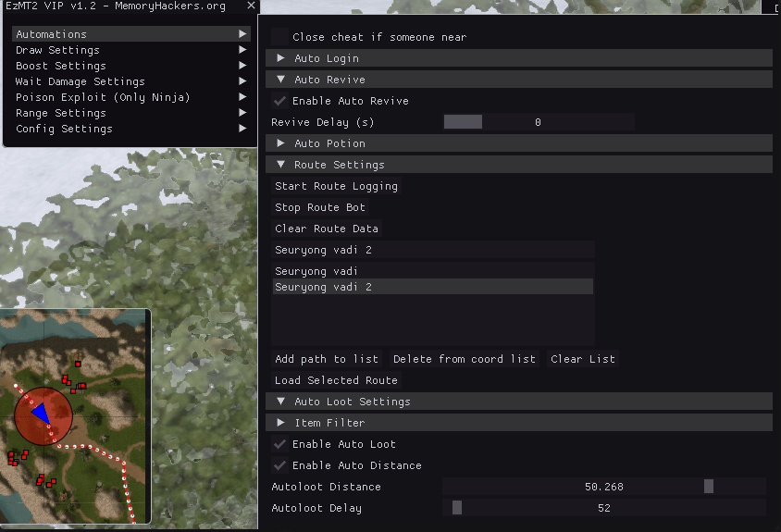Image resolution: width=781 pixels, height=532 pixels.
Task: Click the Range Settings submenu arrow
Action: (x=242, y=113)
